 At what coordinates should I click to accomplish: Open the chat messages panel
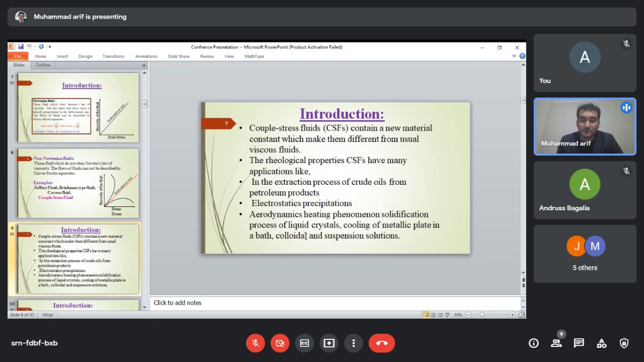pyautogui.click(x=579, y=343)
